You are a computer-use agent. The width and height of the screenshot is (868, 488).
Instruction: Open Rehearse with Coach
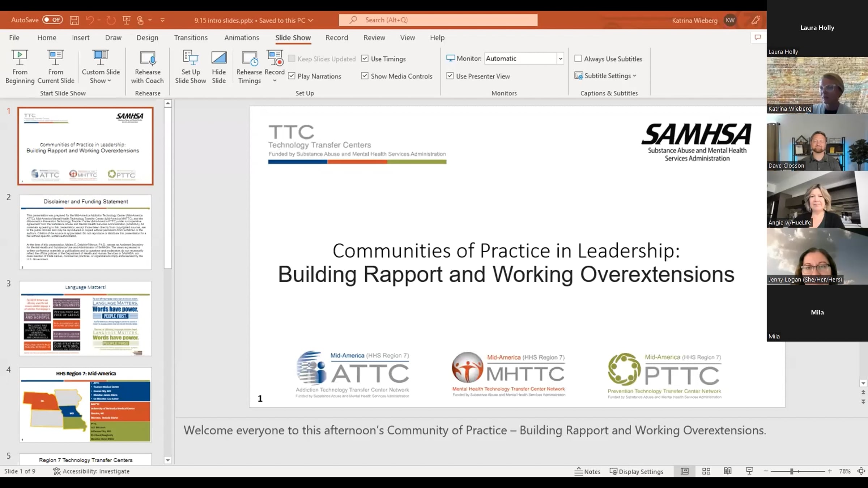148,67
